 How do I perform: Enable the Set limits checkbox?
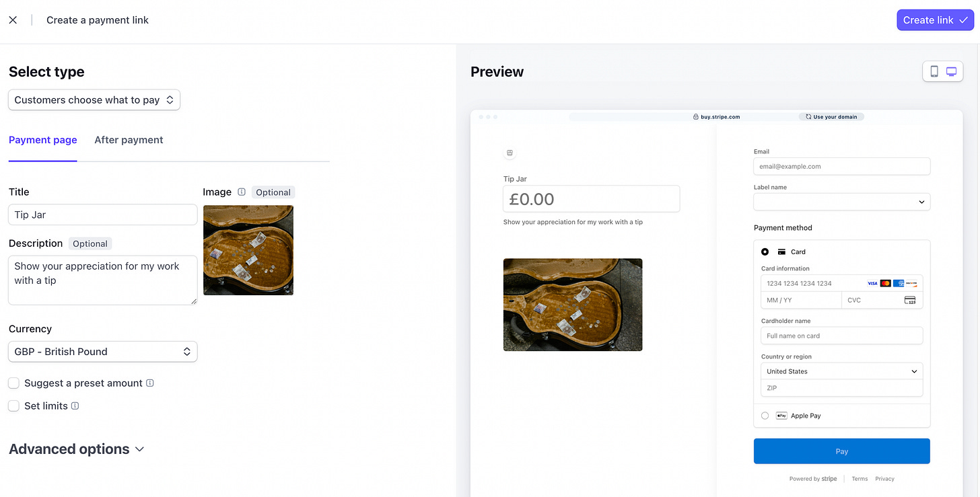click(x=13, y=406)
